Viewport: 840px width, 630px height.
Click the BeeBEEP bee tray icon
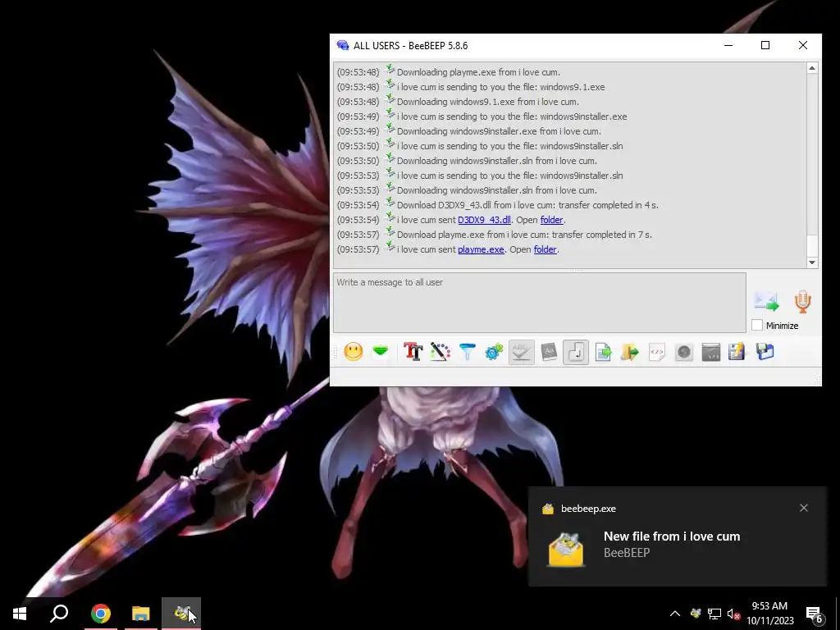coord(696,614)
